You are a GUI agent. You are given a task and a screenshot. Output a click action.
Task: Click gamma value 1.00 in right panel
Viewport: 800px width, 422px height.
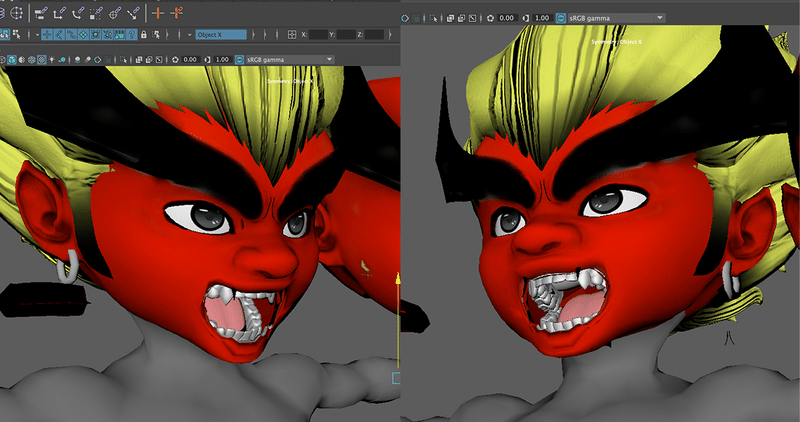point(541,18)
